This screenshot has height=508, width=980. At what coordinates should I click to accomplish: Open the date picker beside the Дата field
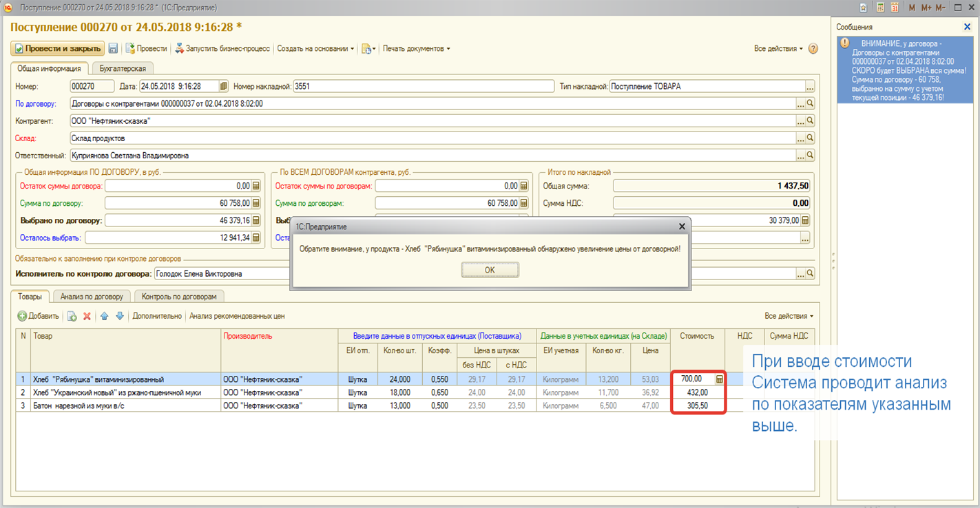pyautogui.click(x=224, y=87)
